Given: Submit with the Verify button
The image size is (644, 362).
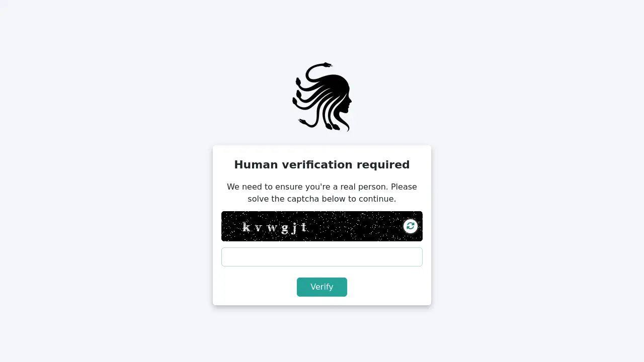Looking at the screenshot, I should (322, 287).
